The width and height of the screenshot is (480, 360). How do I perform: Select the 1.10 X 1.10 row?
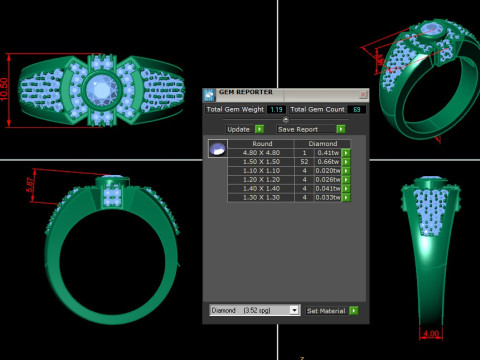coord(289,171)
